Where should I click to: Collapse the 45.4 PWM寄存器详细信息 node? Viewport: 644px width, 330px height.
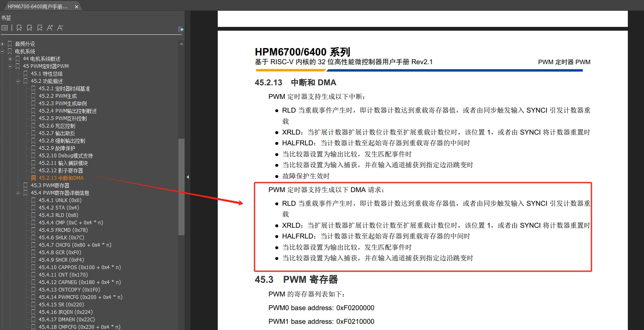point(17,193)
